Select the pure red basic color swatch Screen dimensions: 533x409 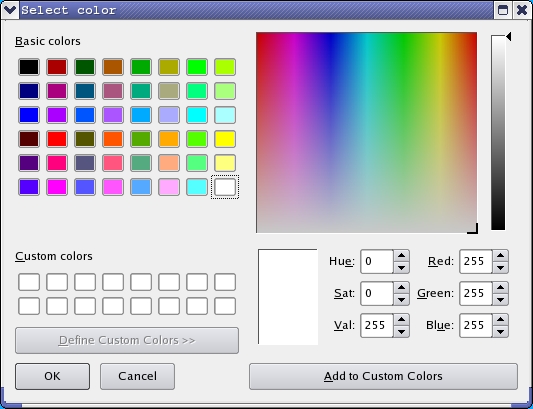[57, 139]
